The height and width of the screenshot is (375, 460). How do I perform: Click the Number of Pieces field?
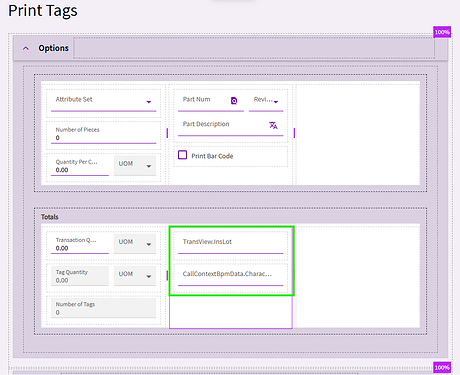(103, 134)
